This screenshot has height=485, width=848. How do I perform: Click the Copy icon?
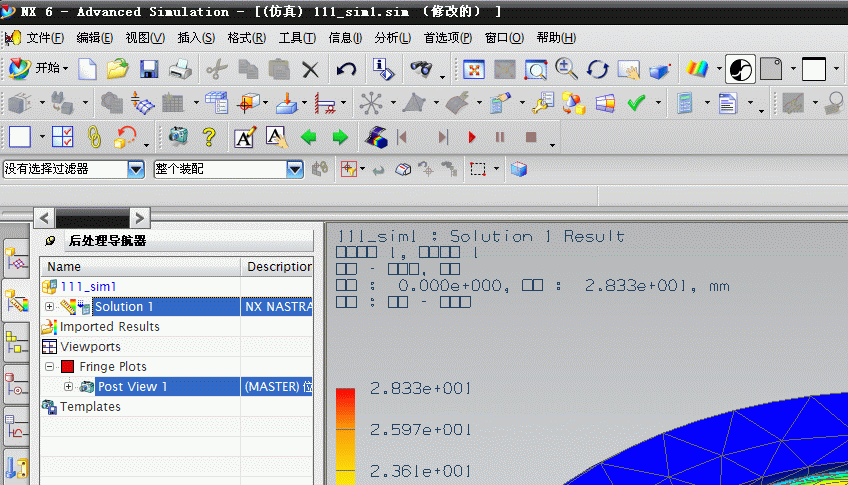tap(248, 69)
